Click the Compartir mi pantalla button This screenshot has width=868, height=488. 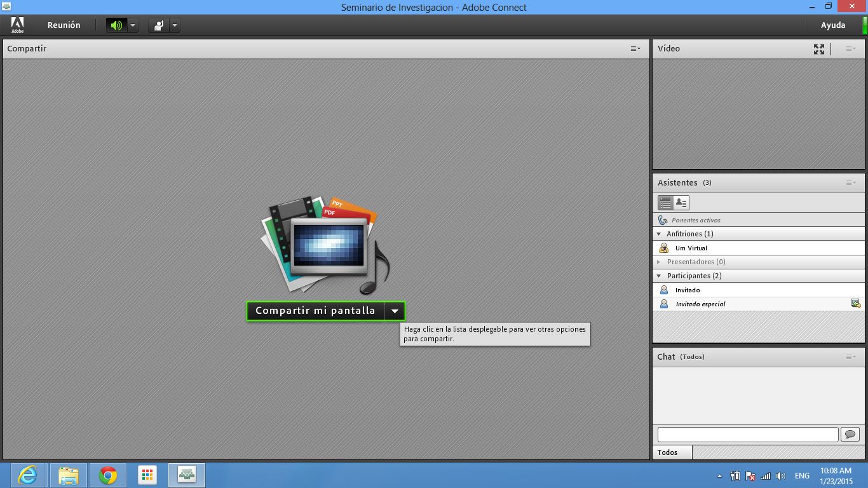click(x=315, y=311)
